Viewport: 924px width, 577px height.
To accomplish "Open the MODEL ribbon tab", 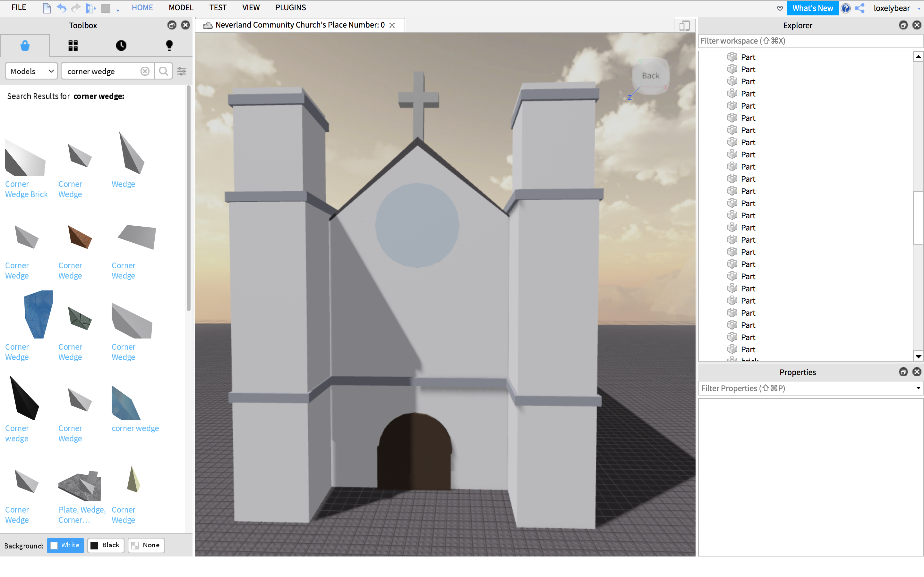I will click(x=181, y=8).
